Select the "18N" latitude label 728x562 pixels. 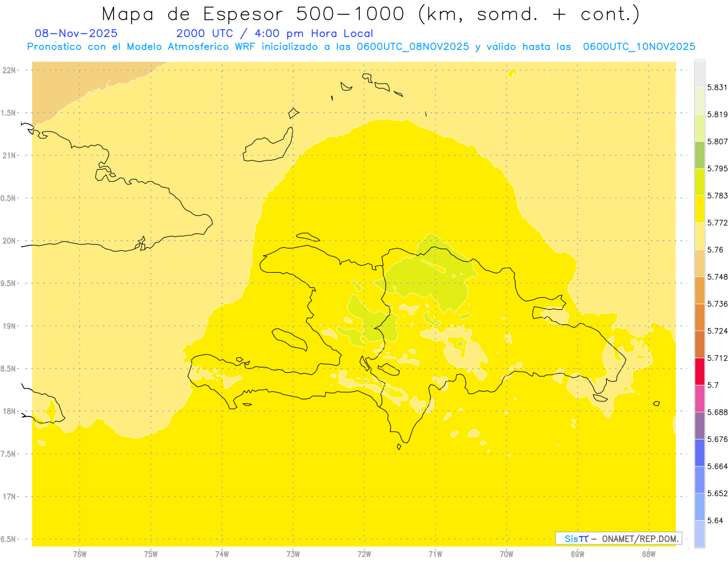pos(10,411)
